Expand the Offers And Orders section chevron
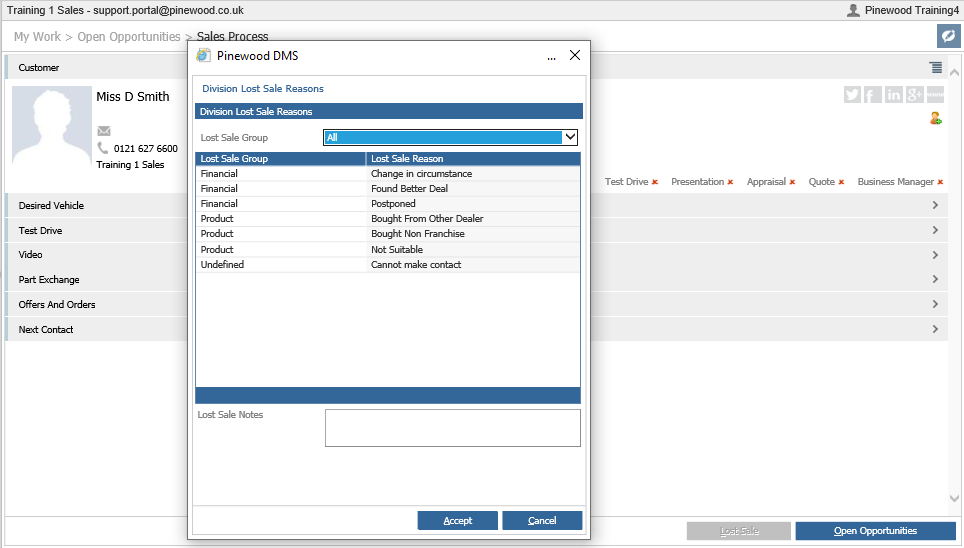 pyautogui.click(x=935, y=304)
